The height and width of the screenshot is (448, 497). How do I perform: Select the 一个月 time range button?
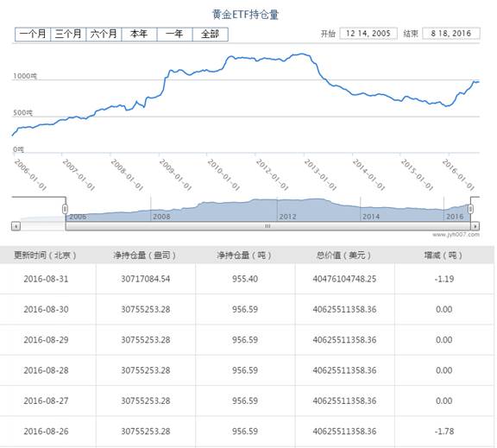coord(33,35)
